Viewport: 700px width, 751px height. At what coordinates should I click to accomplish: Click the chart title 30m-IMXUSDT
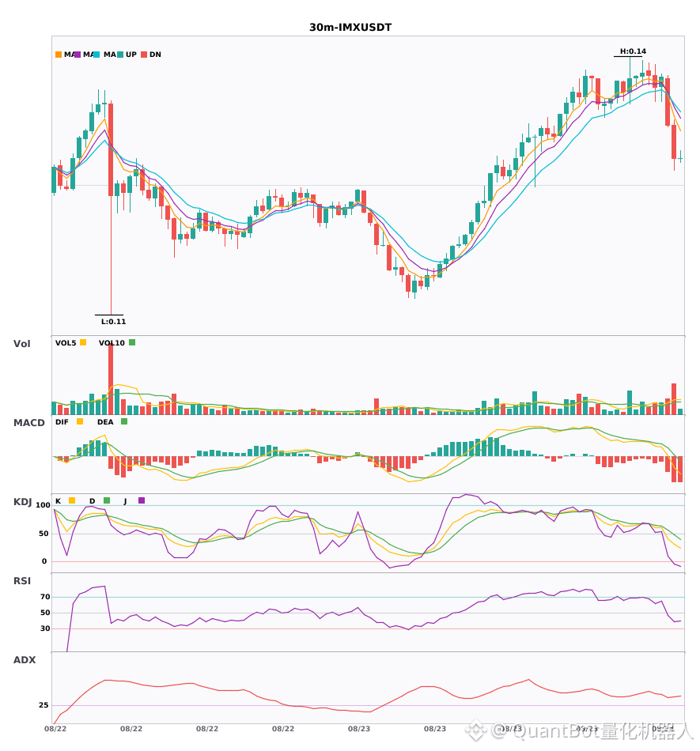(x=350, y=28)
